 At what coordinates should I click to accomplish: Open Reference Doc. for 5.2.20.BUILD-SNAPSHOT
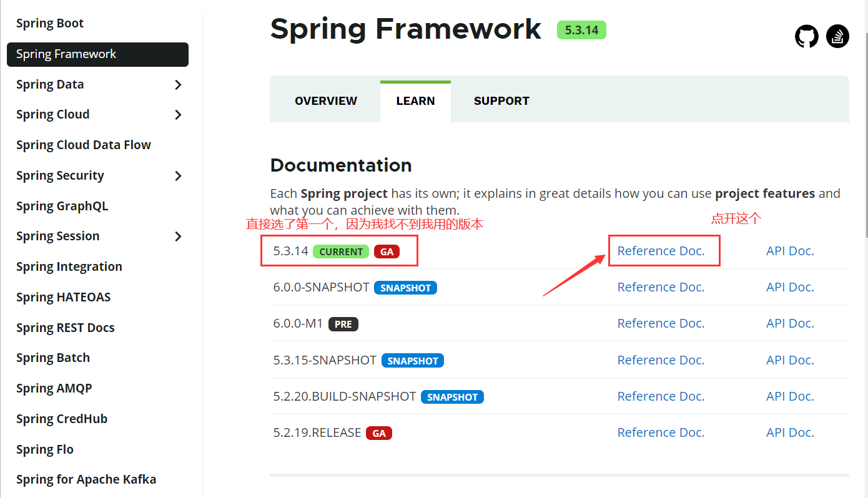(661, 396)
